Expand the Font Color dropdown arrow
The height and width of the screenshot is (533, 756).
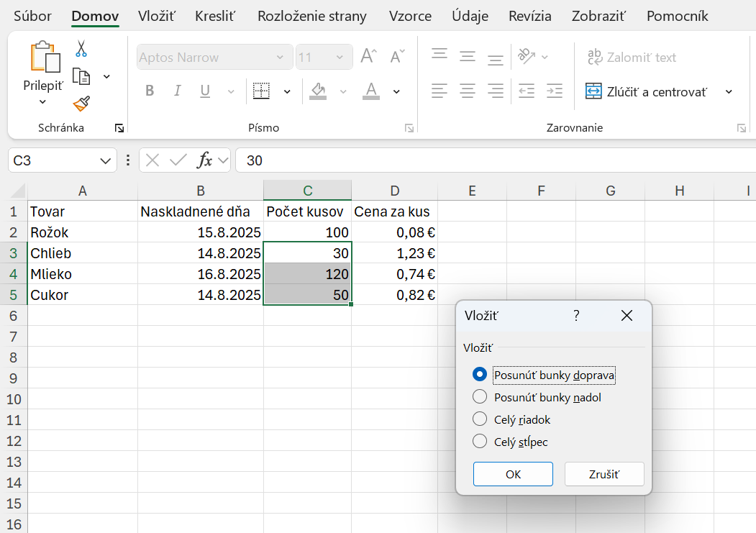[396, 91]
